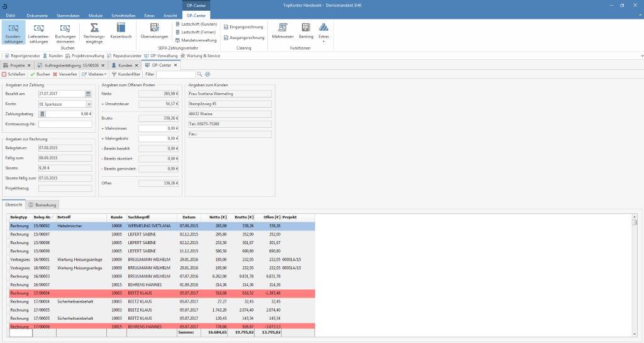Image resolution: width=644 pixels, height=343 pixels.
Task: Select row 16/00007 BEHRENS HANNES
Action: click(162, 284)
